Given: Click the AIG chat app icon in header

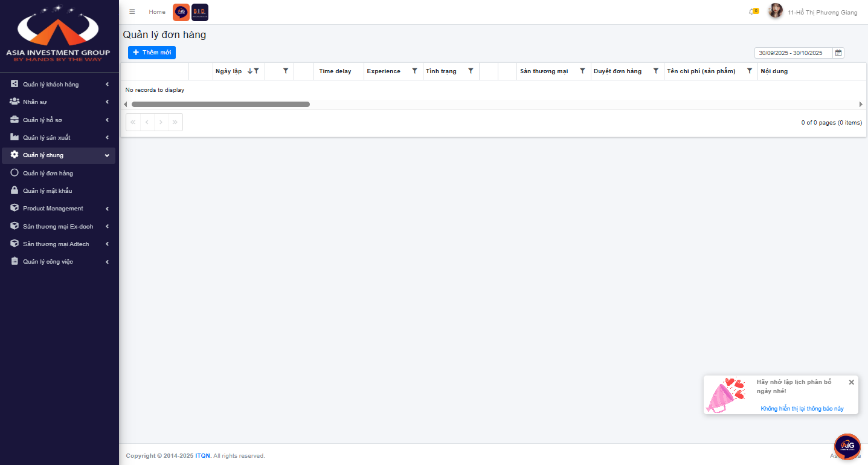Looking at the screenshot, I should click(181, 12).
